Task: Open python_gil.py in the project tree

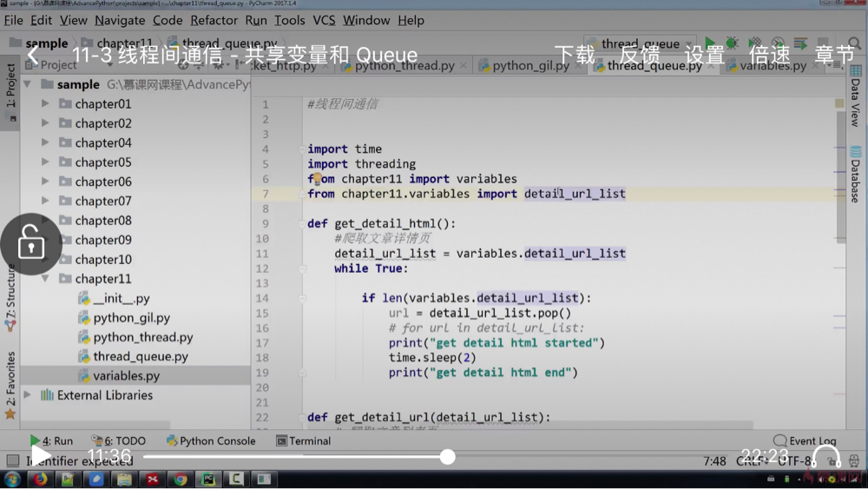Action: (124, 318)
